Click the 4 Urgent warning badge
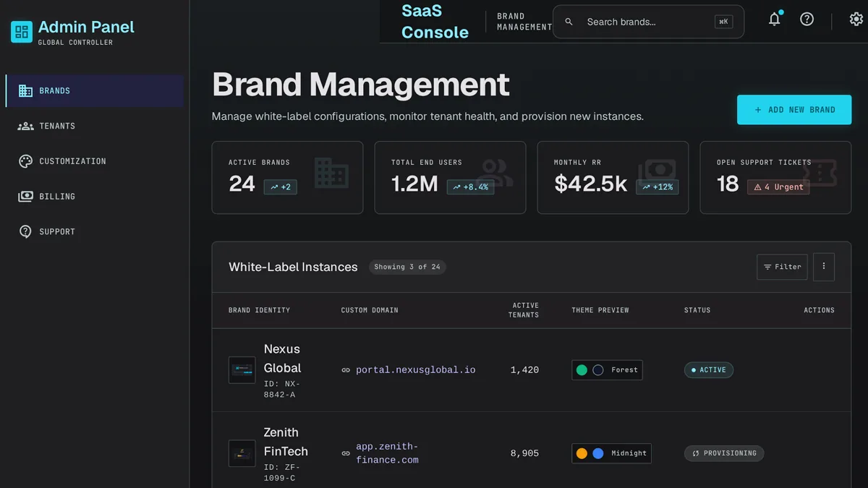The width and height of the screenshot is (868, 488). [x=778, y=187]
